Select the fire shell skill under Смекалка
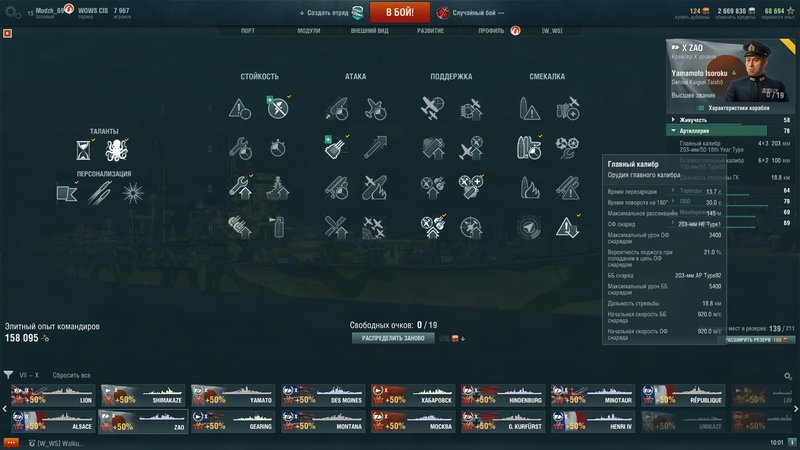Viewport: 800px width, 450px height. click(530, 187)
